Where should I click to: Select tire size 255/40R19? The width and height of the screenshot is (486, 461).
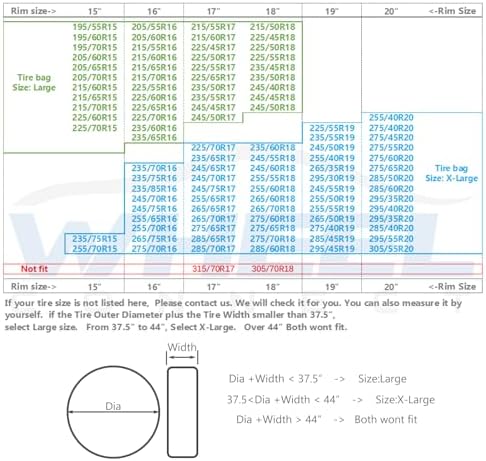point(332,158)
